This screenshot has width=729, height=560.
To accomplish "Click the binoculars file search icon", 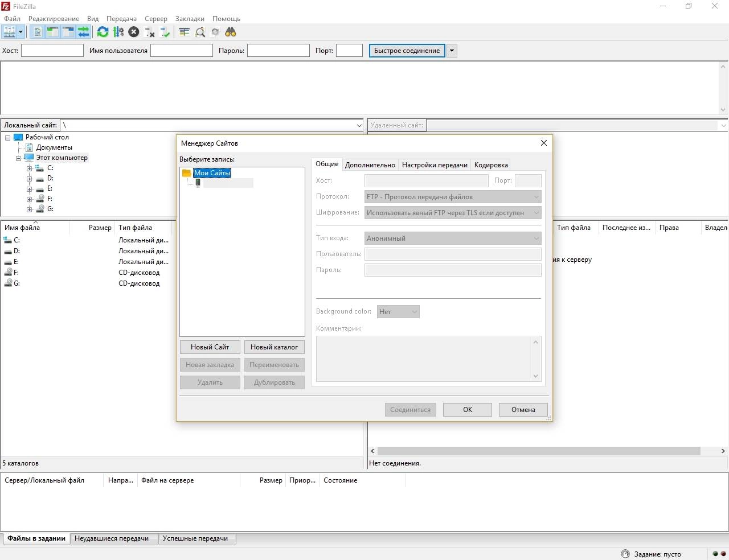I will click(x=231, y=32).
